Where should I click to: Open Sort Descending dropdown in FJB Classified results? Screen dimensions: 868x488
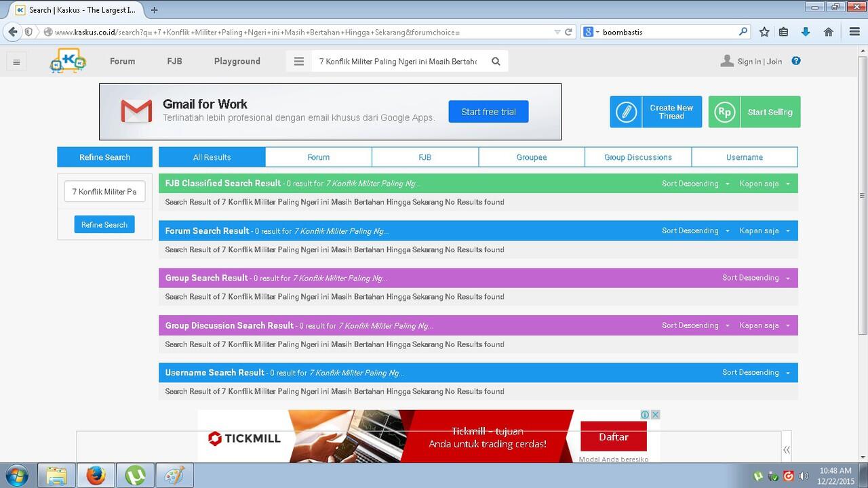(x=696, y=184)
